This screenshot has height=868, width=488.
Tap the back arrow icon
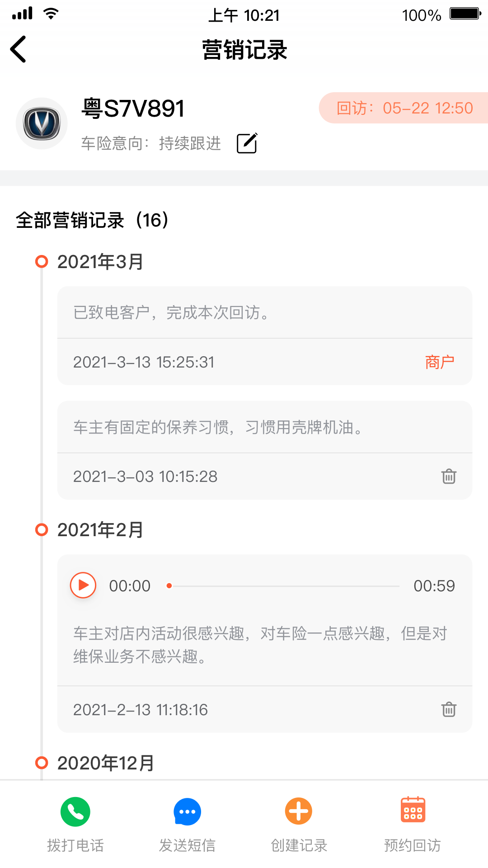coord(19,49)
